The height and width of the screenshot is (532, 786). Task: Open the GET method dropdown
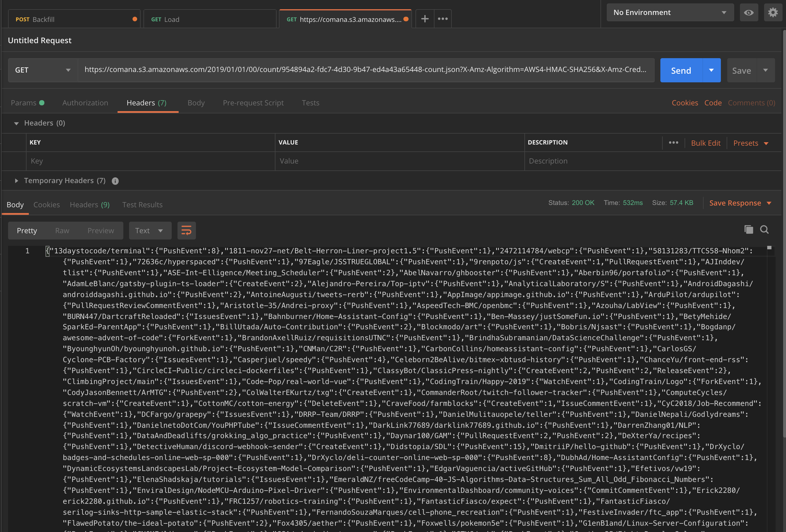[43, 70]
